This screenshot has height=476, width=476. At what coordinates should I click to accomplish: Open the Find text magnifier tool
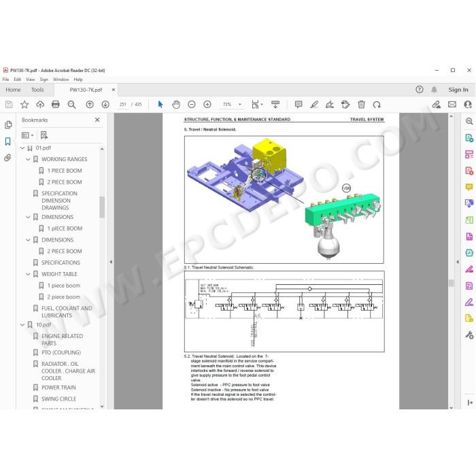71,105
